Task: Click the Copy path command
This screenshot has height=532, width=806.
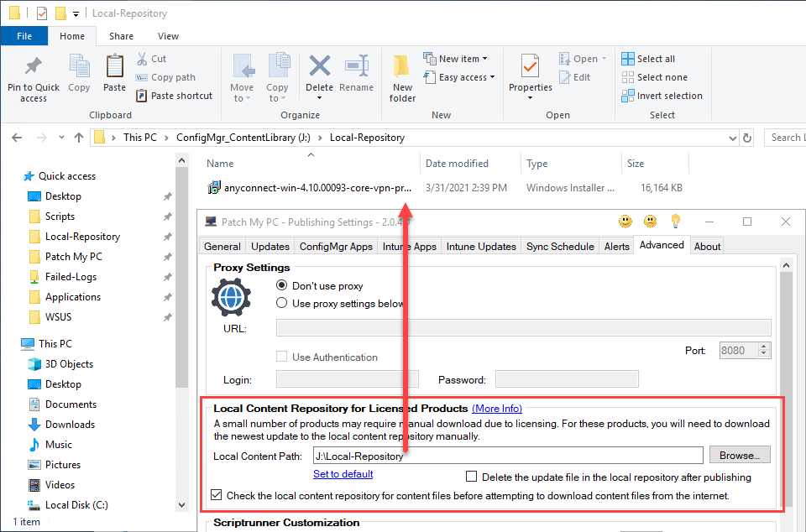Action: (165, 77)
